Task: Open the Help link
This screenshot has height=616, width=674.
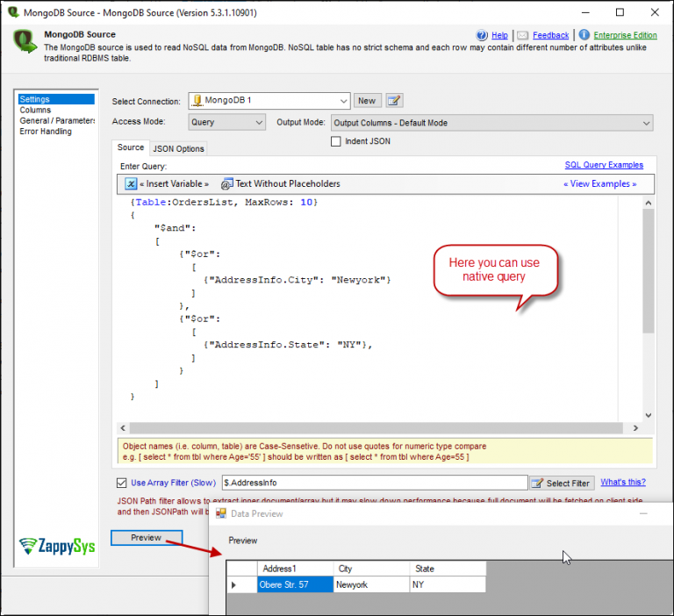Action: click(499, 35)
